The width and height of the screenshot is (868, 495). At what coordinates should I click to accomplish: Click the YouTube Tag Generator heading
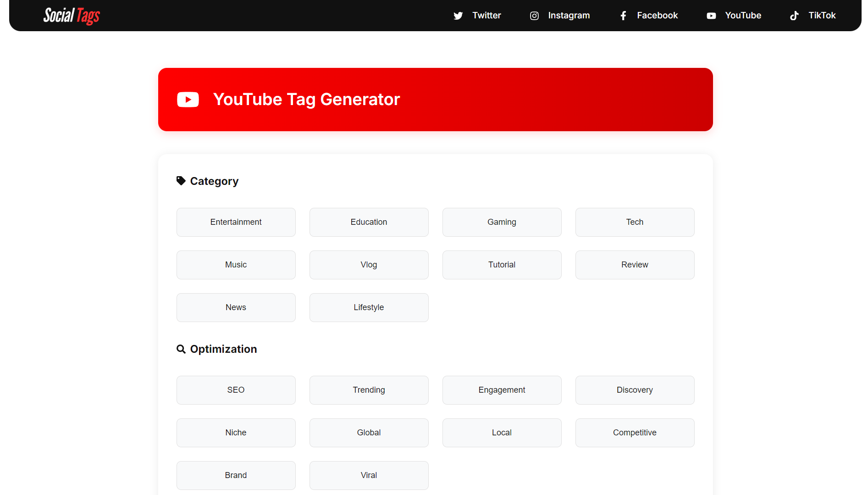coord(306,100)
